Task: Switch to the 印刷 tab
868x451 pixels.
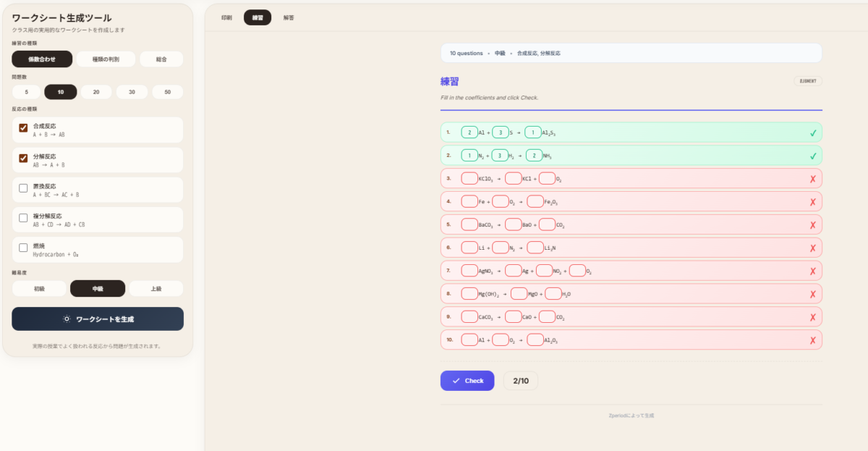Action: 226,17
